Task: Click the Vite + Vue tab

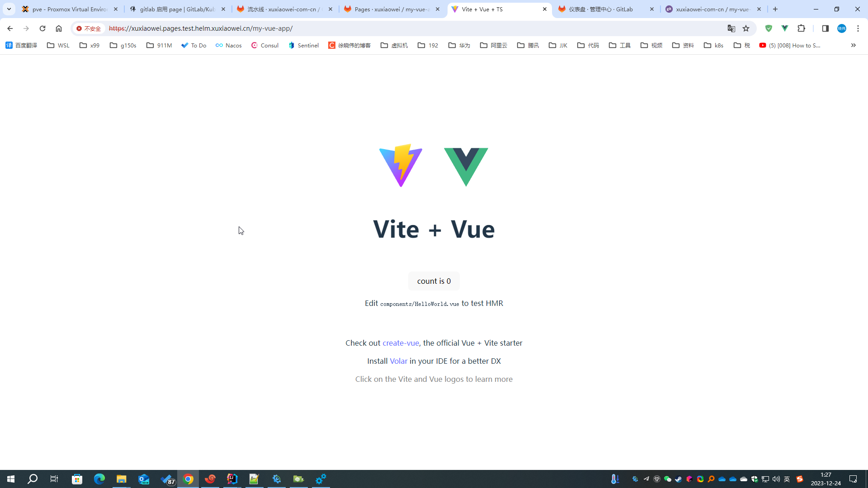Action: [x=500, y=9]
